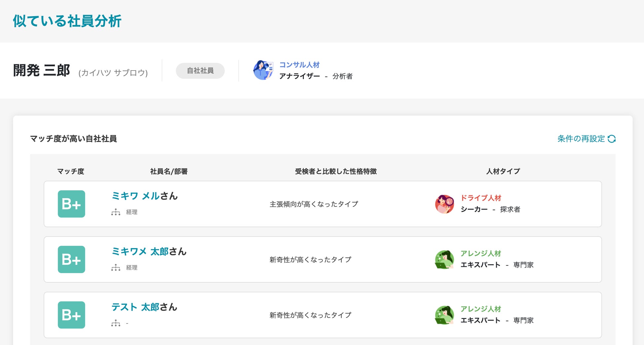Click the アレンジ人材 avatar in ミキワメ 太郎 row
This screenshot has width=644, height=345.
click(x=444, y=259)
